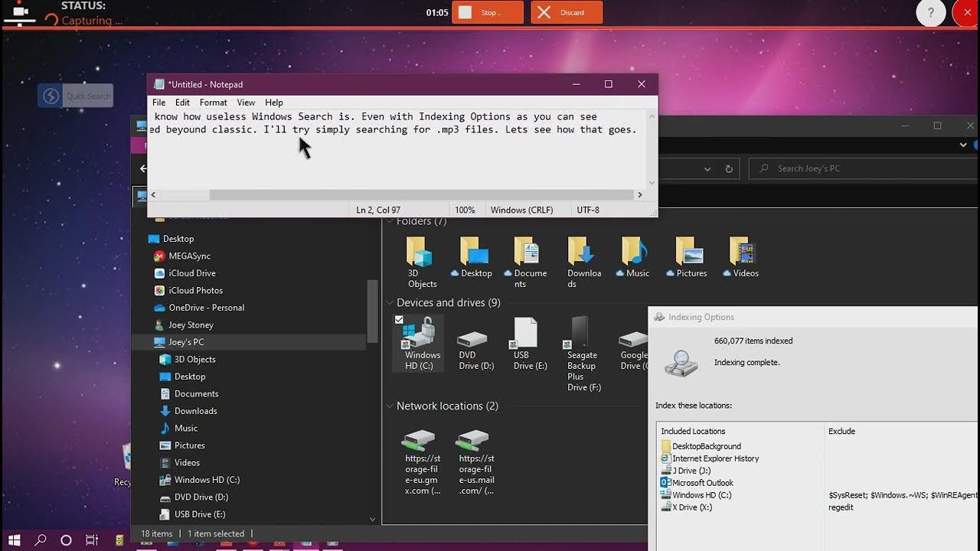The height and width of the screenshot is (551, 980).
Task: Click Notepad horizontal scroll left arrow
Action: point(153,195)
